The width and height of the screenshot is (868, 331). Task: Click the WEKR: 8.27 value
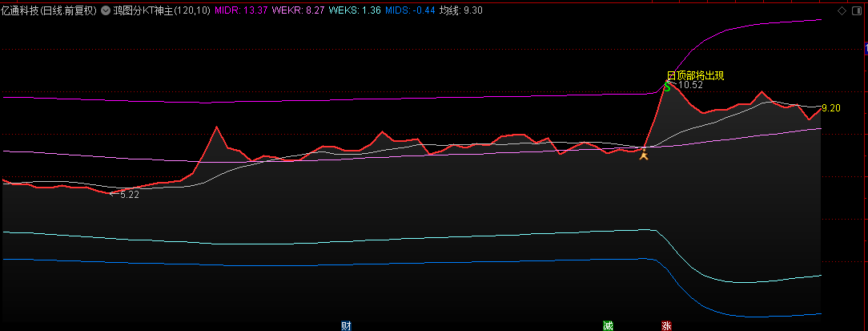pos(299,10)
